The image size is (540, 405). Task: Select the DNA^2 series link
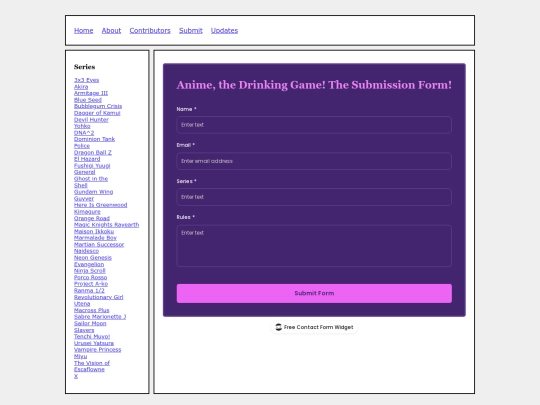click(84, 133)
